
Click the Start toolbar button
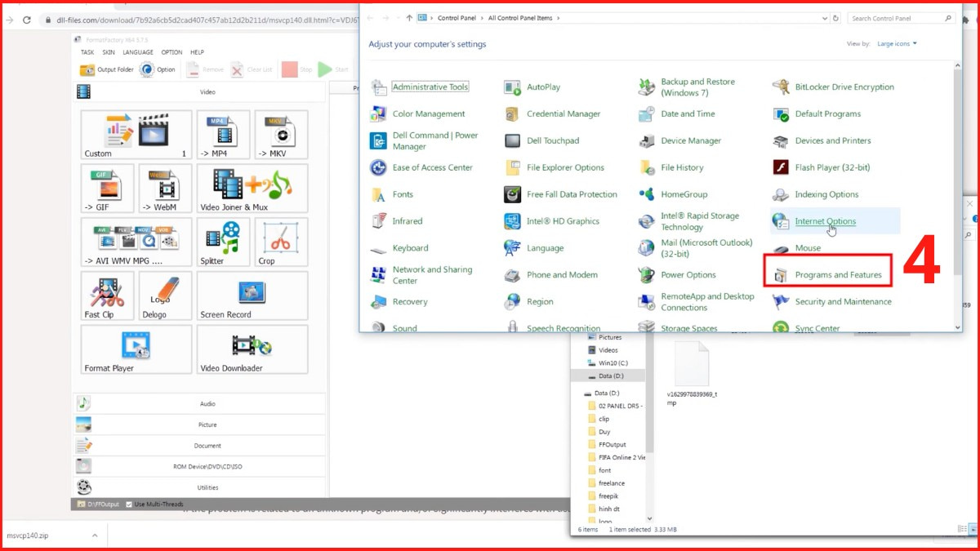(334, 69)
